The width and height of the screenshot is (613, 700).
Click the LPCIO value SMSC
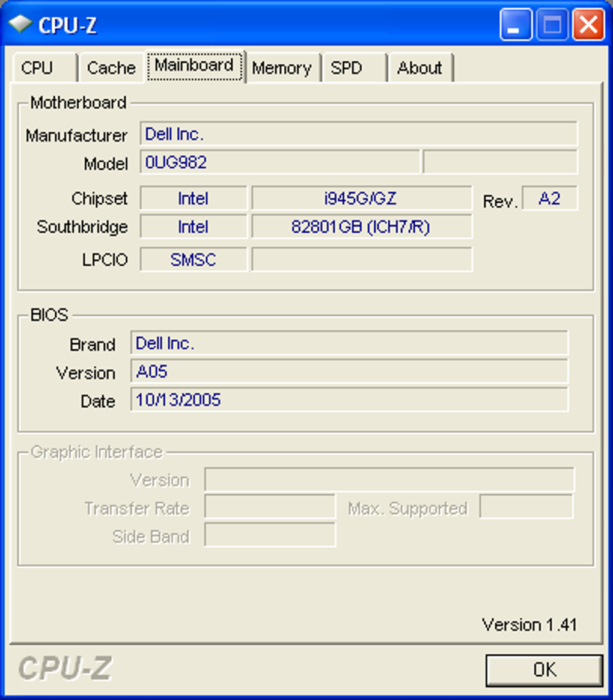click(193, 259)
